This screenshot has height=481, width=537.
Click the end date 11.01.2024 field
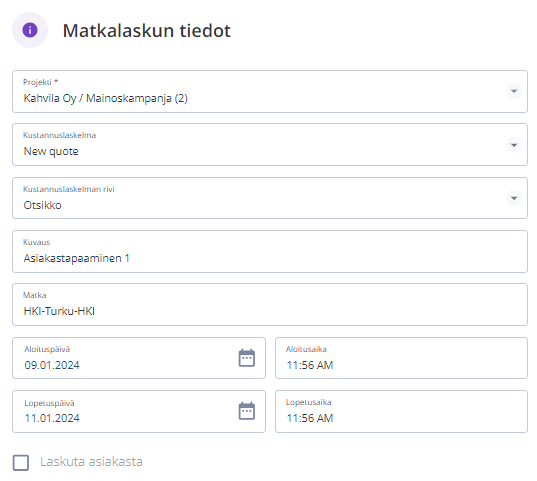(139, 411)
